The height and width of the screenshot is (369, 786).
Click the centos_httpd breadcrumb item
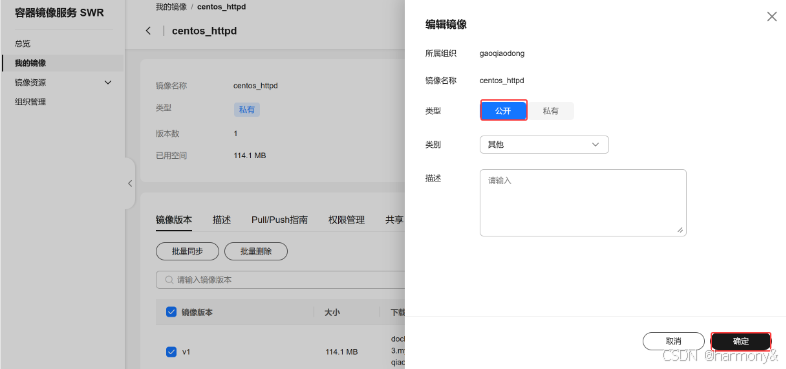(222, 7)
